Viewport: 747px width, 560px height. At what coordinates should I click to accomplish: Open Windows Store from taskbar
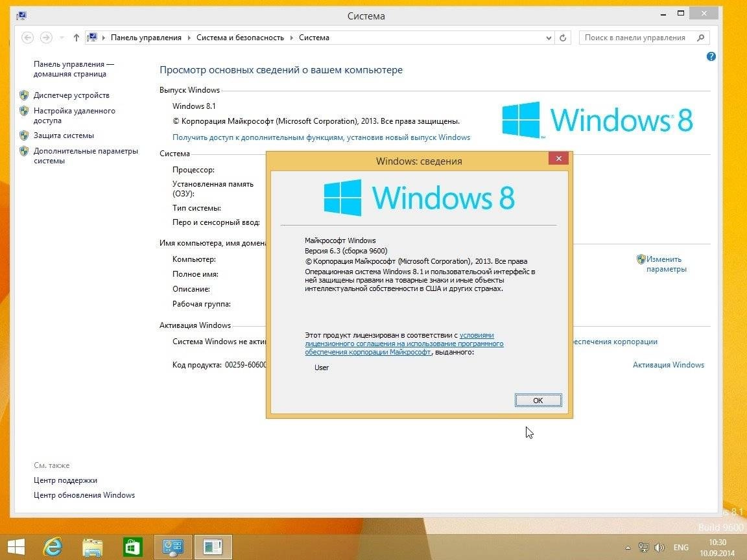tap(132, 546)
